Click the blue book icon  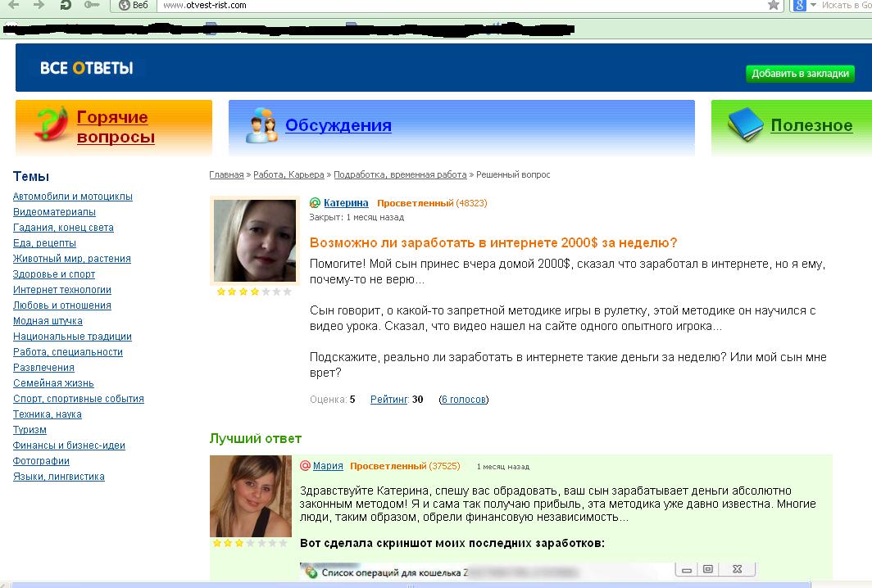pos(746,124)
